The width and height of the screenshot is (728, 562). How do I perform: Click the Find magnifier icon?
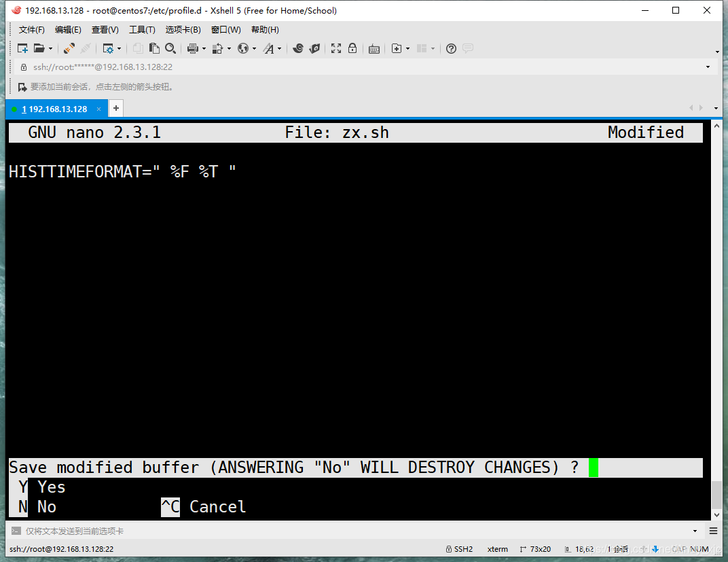click(170, 48)
